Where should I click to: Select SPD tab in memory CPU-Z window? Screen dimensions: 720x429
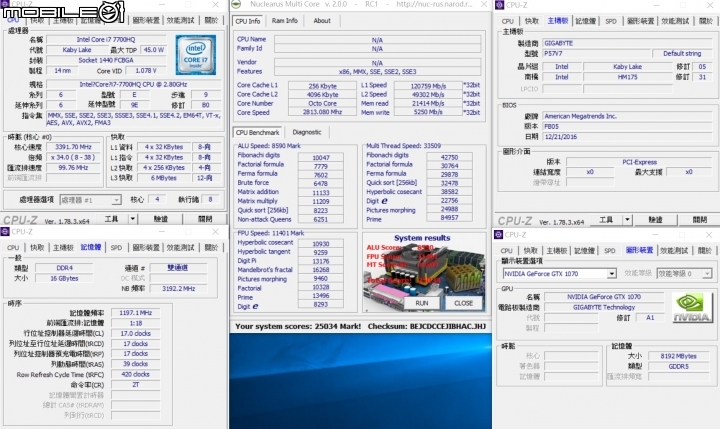tap(116, 248)
